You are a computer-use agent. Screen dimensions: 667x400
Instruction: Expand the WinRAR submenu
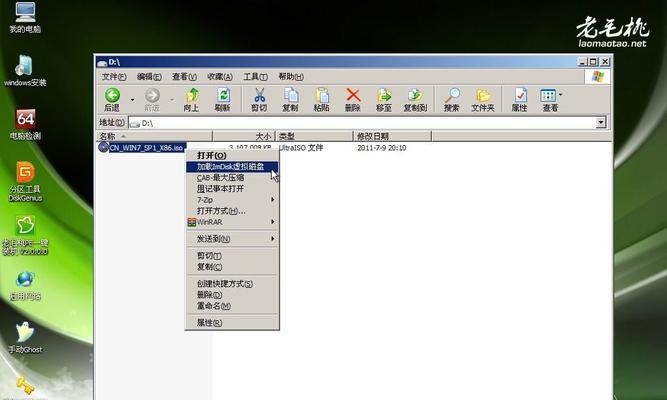[273, 222]
